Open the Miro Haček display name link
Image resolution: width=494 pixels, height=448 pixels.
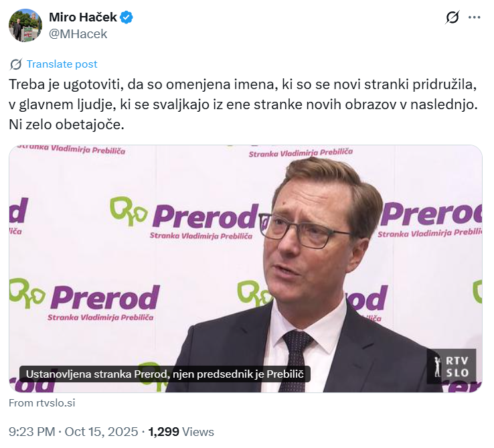(x=82, y=17)
